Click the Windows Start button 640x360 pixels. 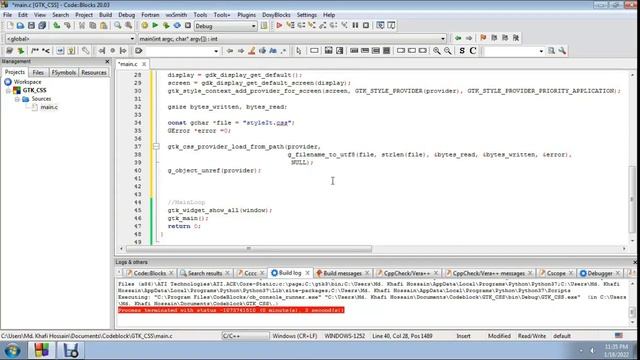(12, 351)
